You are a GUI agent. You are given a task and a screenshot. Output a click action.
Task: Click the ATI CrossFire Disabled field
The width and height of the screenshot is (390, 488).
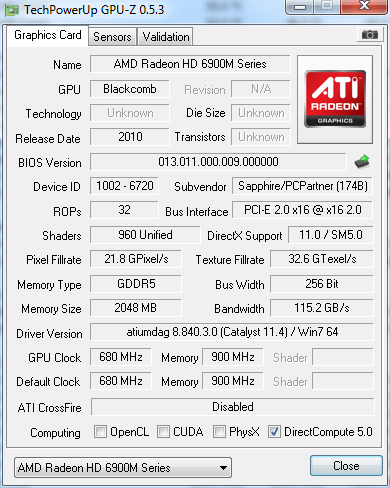coord(233,407)
